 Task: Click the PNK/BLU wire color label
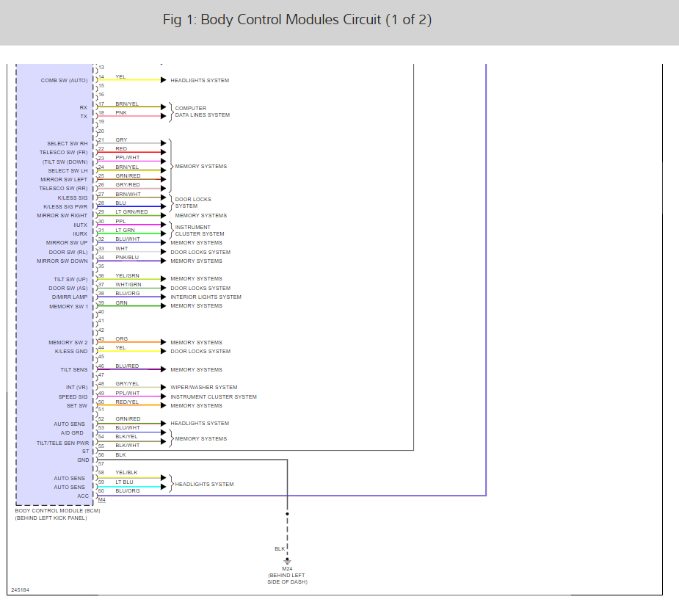127,258
